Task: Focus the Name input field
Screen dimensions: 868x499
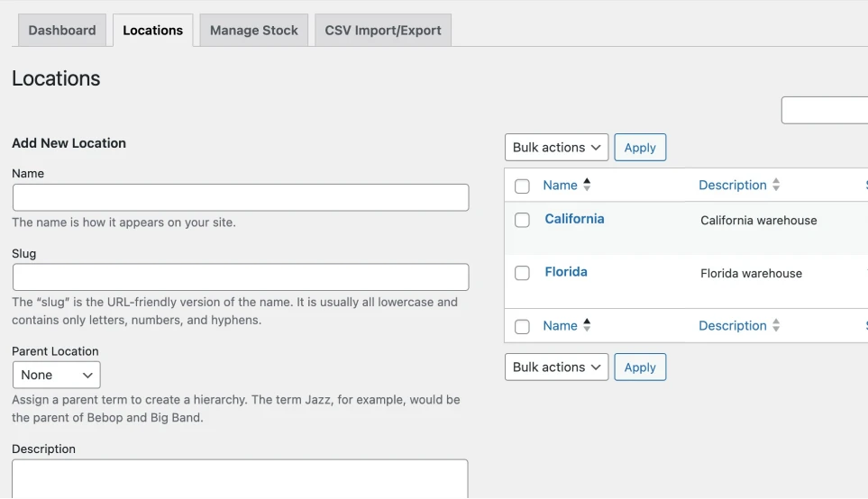Action: pyautogui.click(x=241, y=198)
